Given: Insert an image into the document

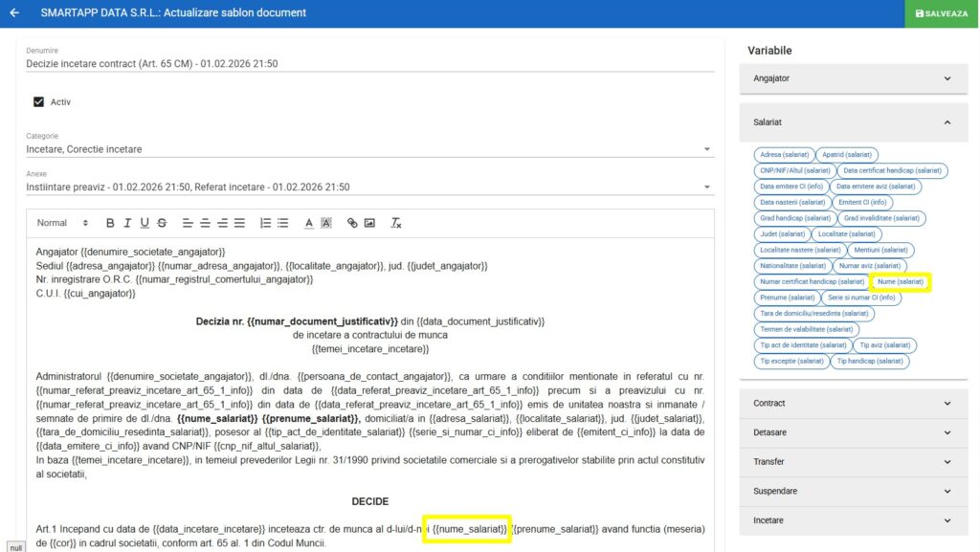Looking at the screenshot, I should (x=369, y=223).
